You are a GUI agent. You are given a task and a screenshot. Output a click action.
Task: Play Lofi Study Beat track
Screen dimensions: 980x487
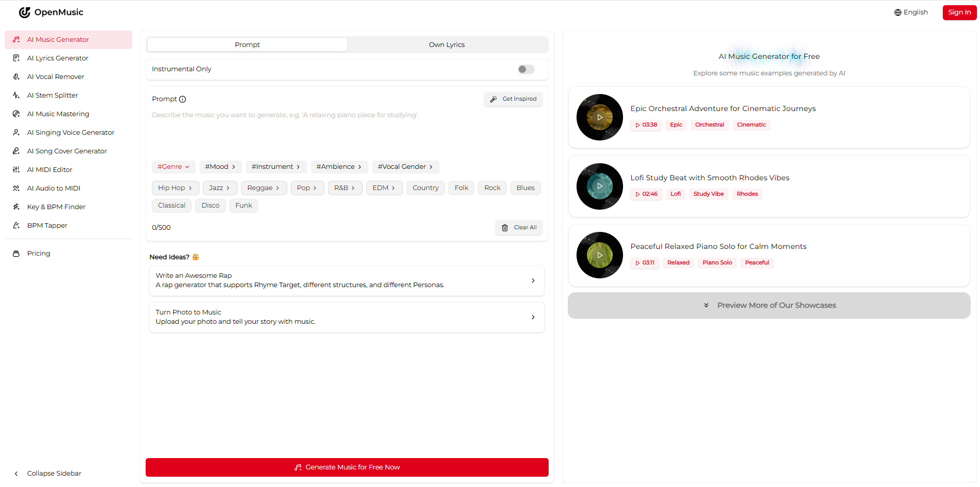click(x=600, y=186)
